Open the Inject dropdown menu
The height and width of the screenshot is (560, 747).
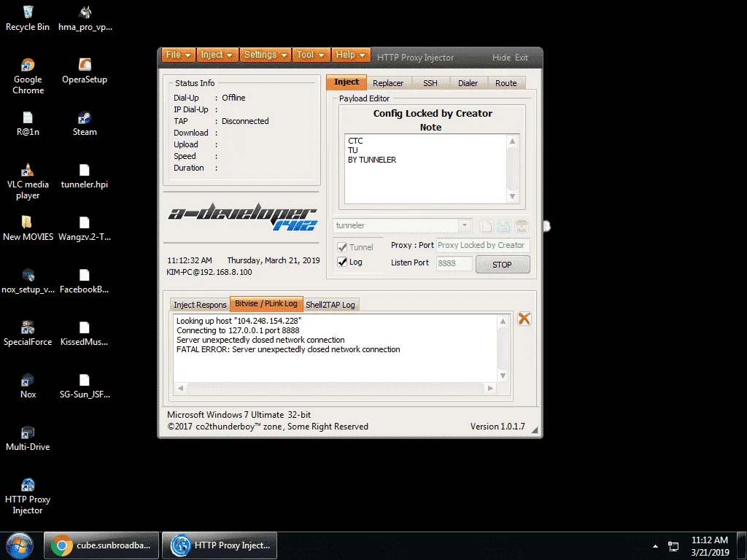pos(217,55)
